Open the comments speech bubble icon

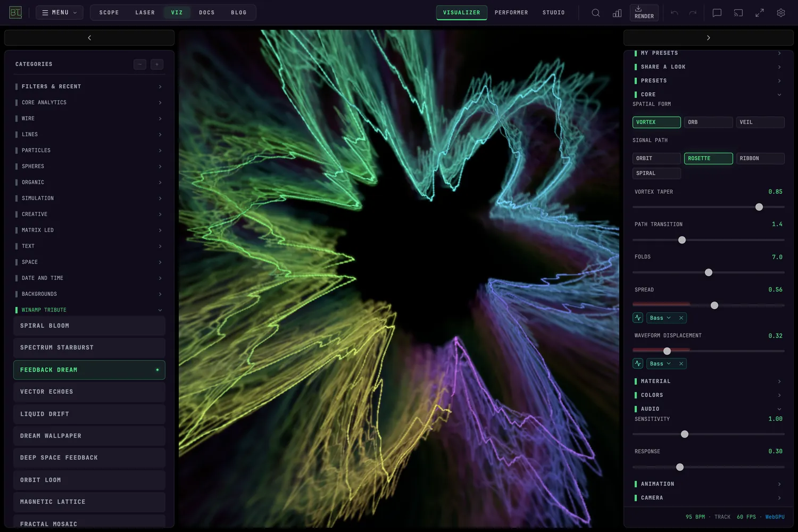click(x=717, y=13)
